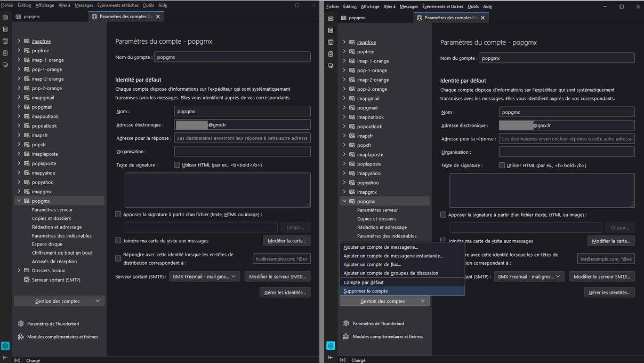Screen dimensions: 644x363
Task: Open Tasks icon in left window sidebar
Action: click(x=5, y=53)
